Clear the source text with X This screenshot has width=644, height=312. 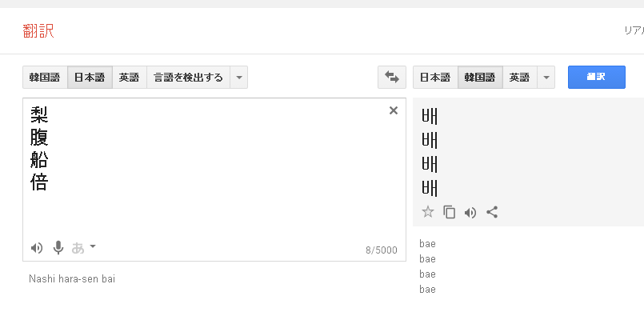click(x=394, y=110)
